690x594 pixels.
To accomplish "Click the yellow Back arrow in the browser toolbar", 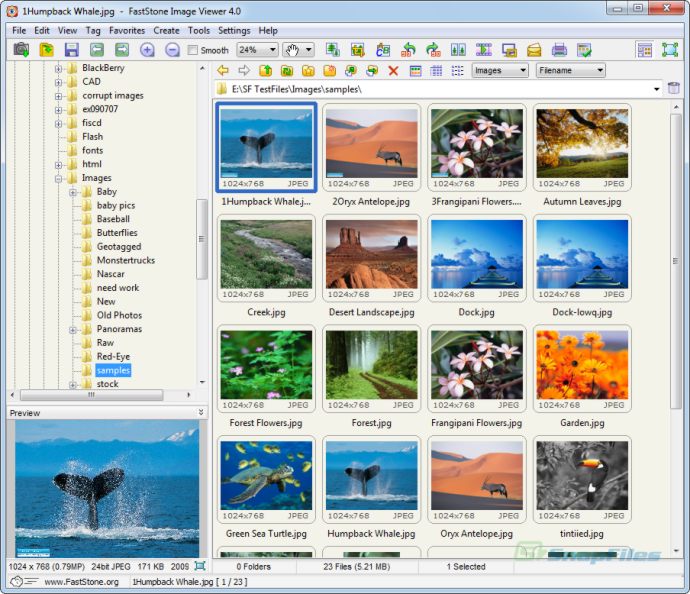I will point(223,70).
